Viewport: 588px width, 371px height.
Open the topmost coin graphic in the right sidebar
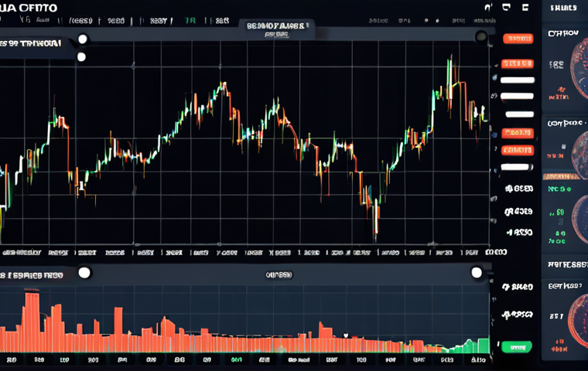579,68
